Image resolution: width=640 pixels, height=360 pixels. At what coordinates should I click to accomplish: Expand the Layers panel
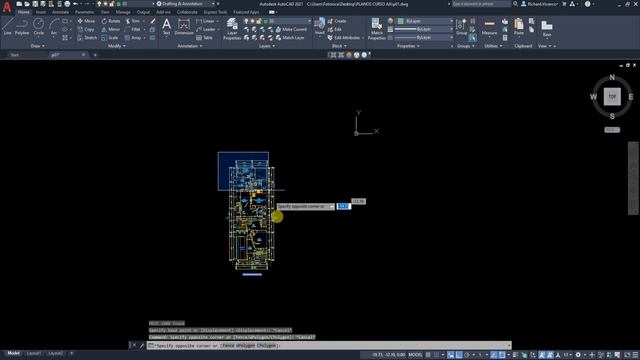[267, 46]
